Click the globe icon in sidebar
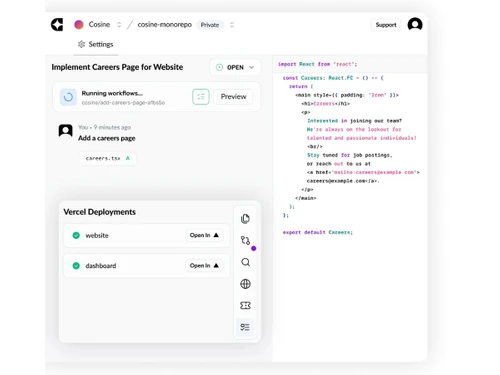Viewport: 500px width, 375px height. coord(245,284)
